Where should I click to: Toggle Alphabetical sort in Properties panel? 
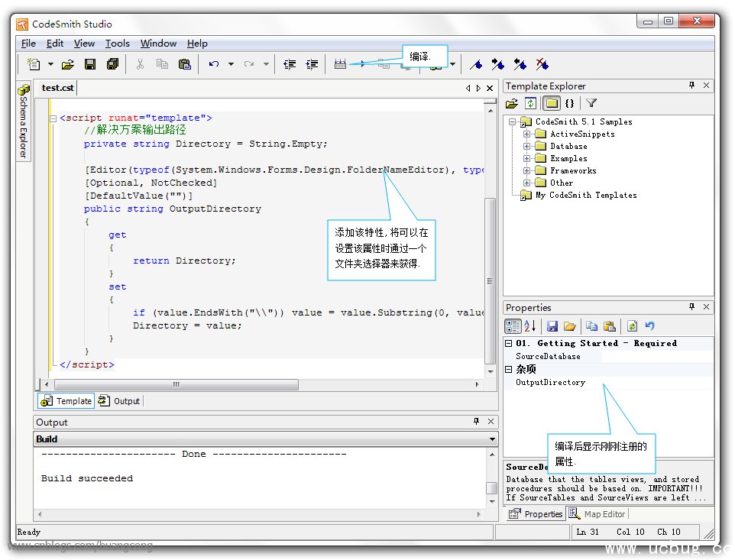(530, 326)
